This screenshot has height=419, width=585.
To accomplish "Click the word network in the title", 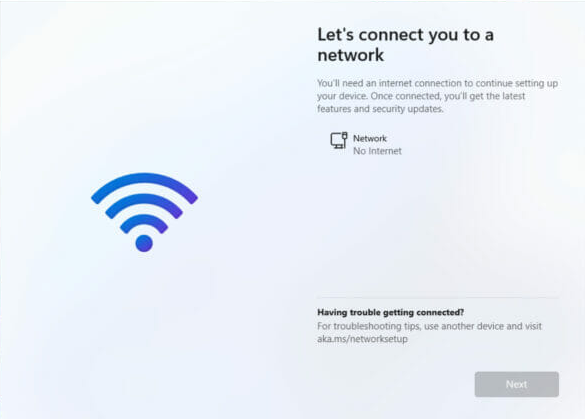I will click(350, 55).
